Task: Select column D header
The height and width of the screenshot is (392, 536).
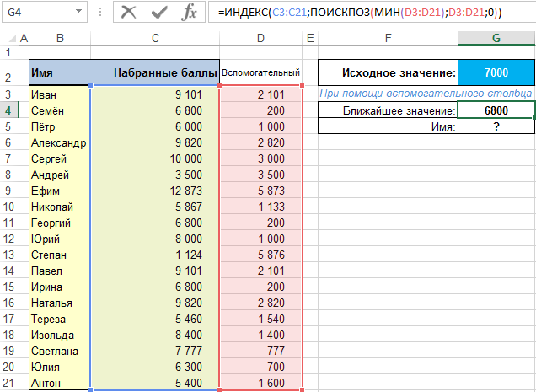Action: point(260,38)
